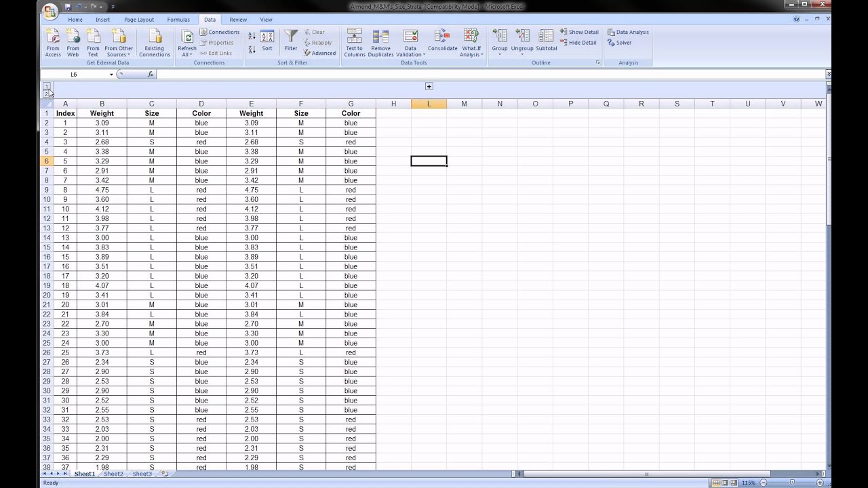Click Advanced filter option

(x=320, y=53)
